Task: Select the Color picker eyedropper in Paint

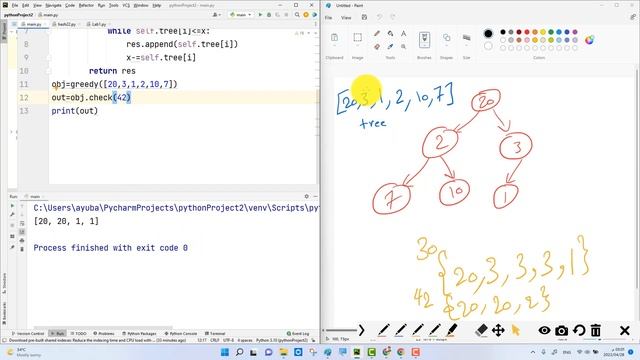Action: tap(390, 47)
